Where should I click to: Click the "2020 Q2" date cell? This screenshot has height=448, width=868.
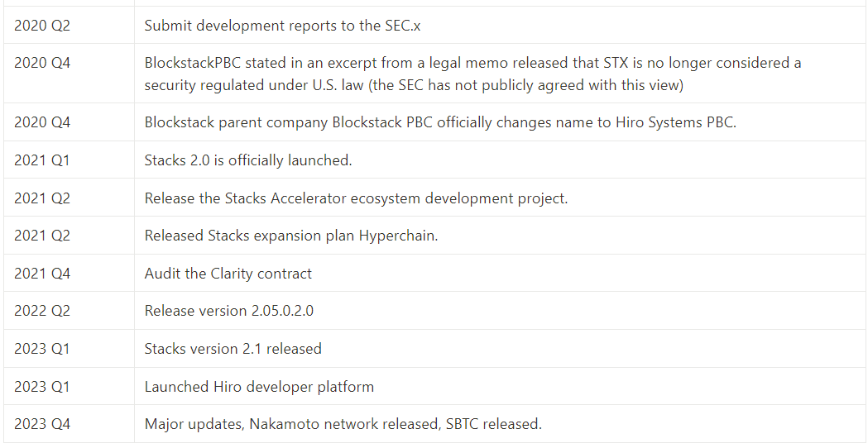pos(42,25)
